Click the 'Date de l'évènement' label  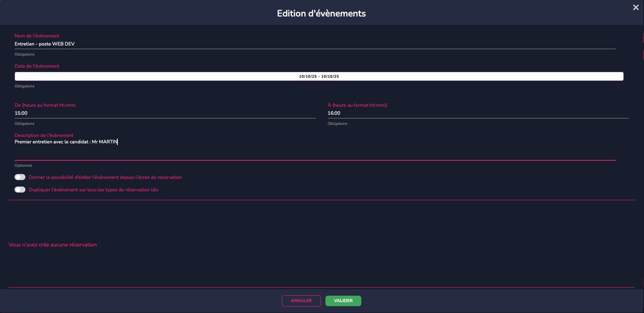[x=37, y=66]
